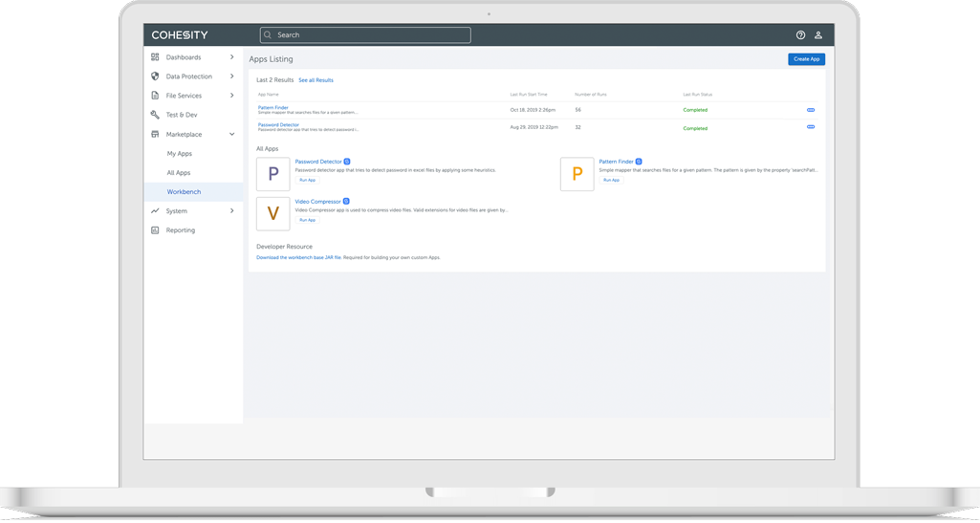This screenshot has width=980, height=523.
Task: Click the Cohesity logo
Action: (180, 35)
